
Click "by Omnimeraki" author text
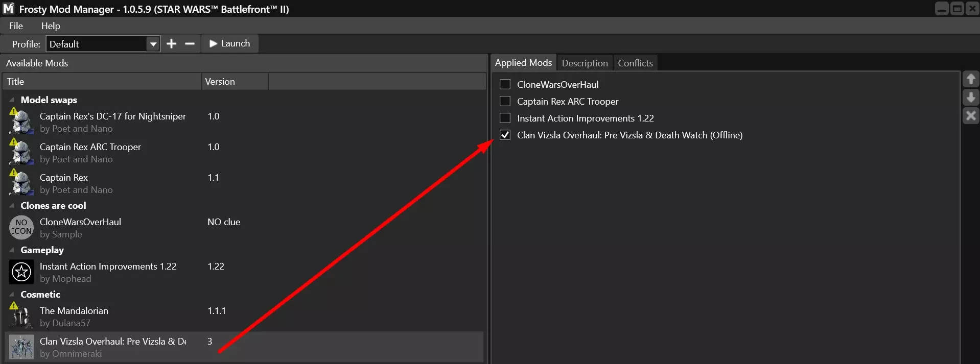pos(71,354)
